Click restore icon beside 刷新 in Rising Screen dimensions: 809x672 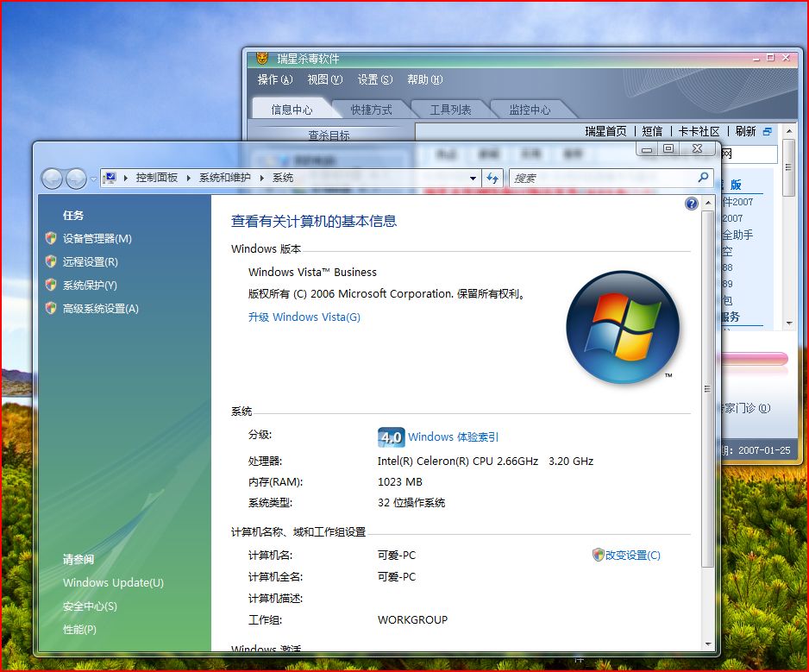(768, 132)
